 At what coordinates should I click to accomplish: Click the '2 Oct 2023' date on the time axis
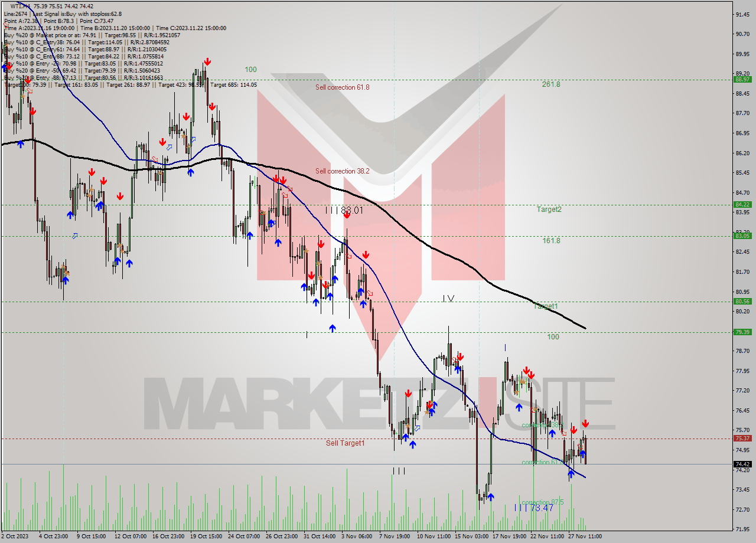click(15, 537)
